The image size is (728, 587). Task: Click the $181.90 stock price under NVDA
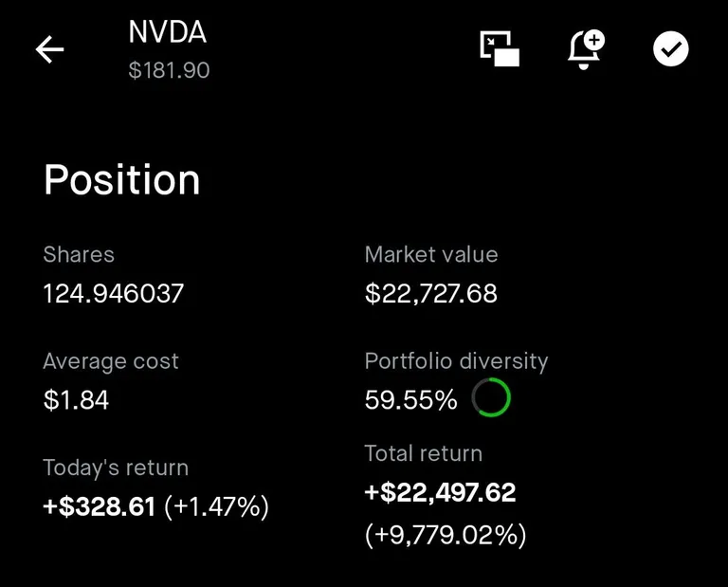pos(169,70)
